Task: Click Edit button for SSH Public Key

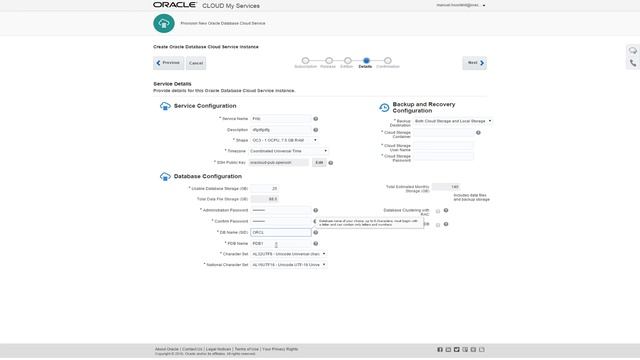Action: (319, 162)
